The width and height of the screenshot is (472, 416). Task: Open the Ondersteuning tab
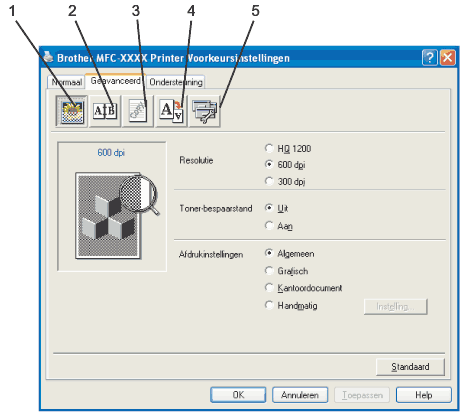click(176, 82)
